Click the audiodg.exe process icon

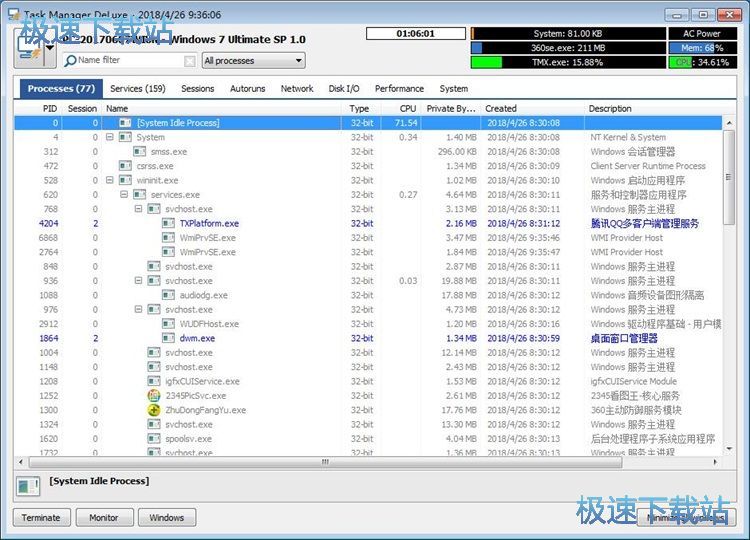pyautogui.click(x=168, y=295)
